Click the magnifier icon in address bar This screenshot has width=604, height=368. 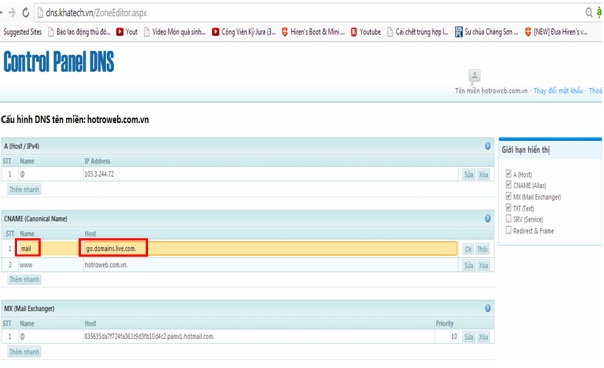(x=589, y=13)
